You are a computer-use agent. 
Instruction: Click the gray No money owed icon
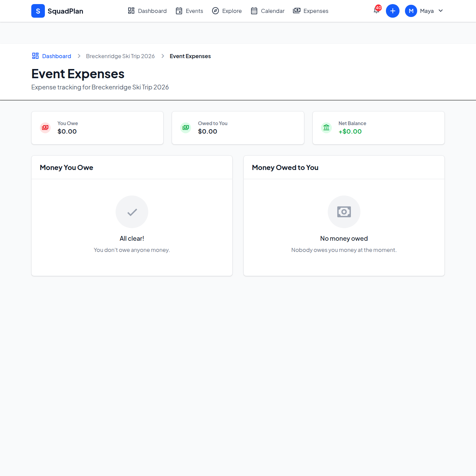(344, 212)
